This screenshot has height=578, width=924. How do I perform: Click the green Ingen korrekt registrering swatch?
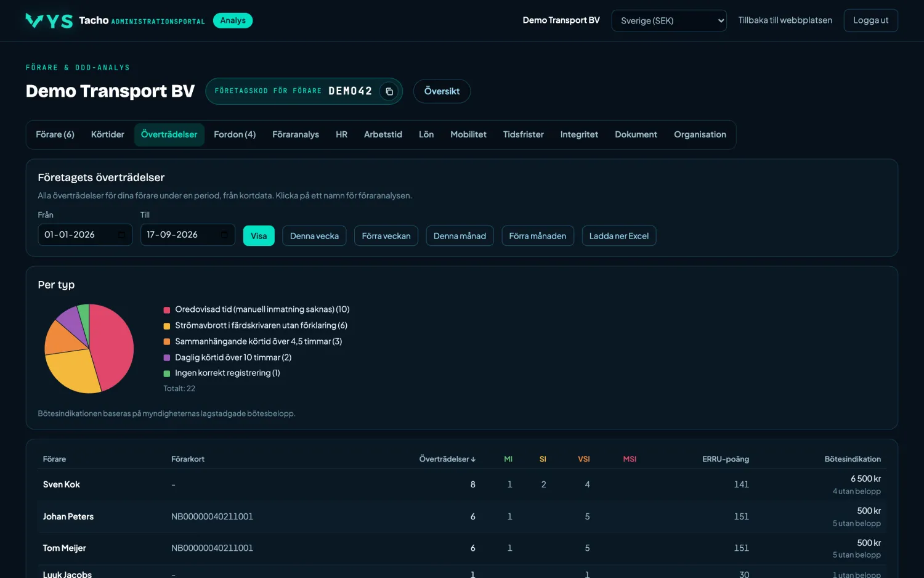[167, 373]
